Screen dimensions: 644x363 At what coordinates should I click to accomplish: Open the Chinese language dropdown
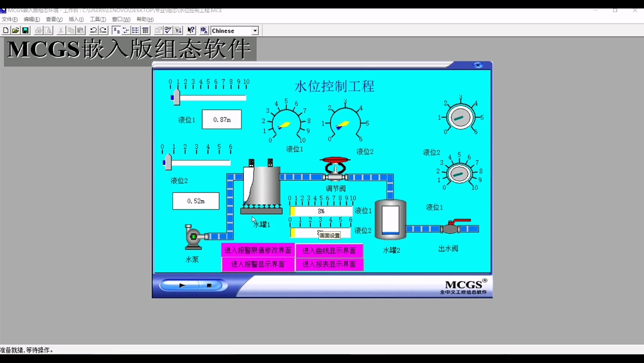(x=255, y=31)
